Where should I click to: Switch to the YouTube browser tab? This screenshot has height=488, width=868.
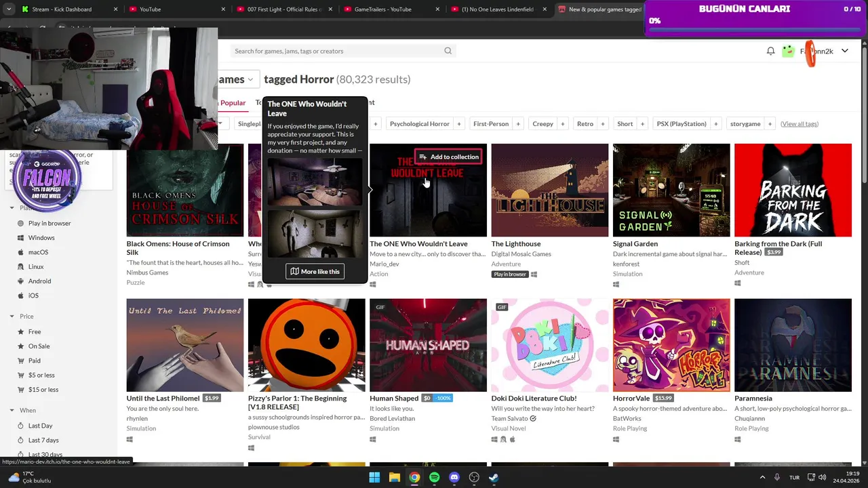pyautogui.click(x=176, y=9)
